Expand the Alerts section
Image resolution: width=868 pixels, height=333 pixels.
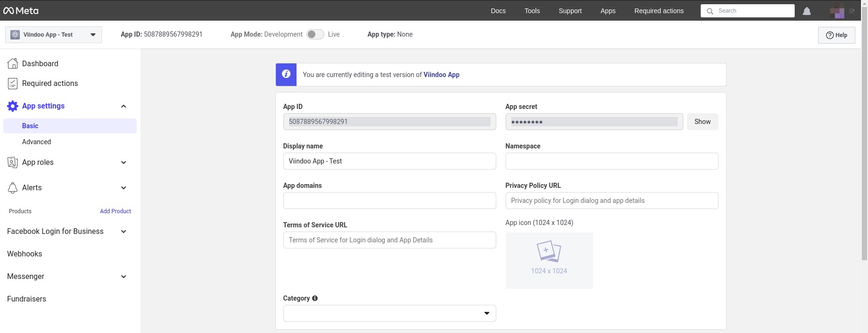[x=124, y=188]
